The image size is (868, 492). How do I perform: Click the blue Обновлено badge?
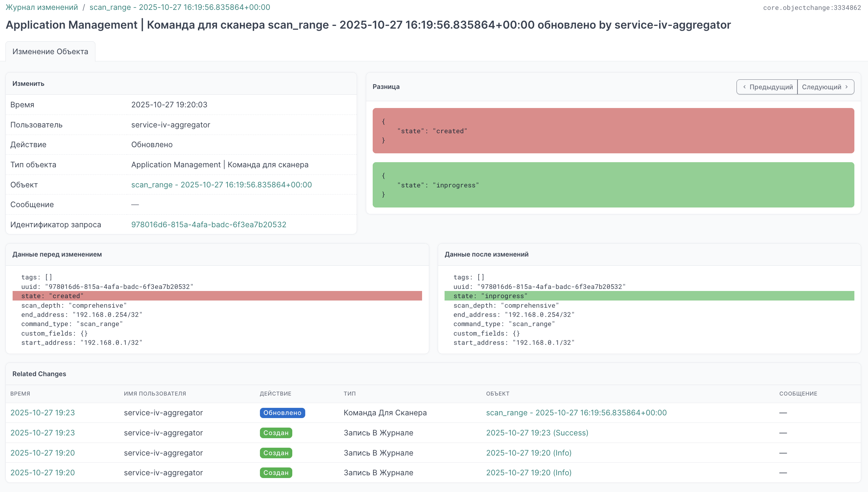point(282,413)
